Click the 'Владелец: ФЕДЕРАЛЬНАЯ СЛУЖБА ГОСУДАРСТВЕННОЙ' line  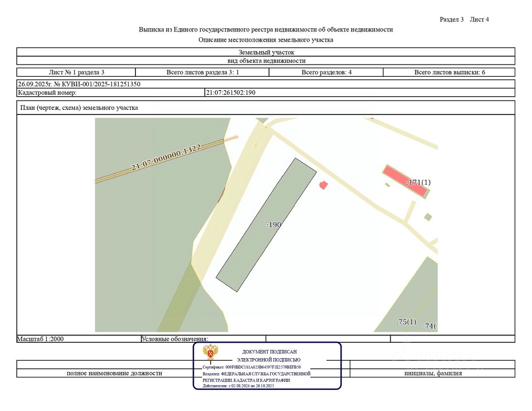(x=257, y=374)
